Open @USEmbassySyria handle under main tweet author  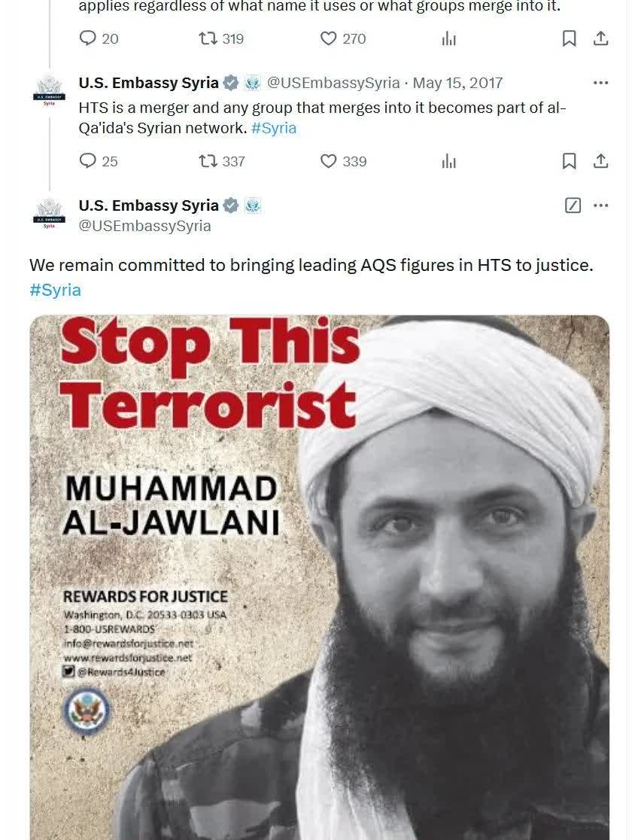[144, 226]
